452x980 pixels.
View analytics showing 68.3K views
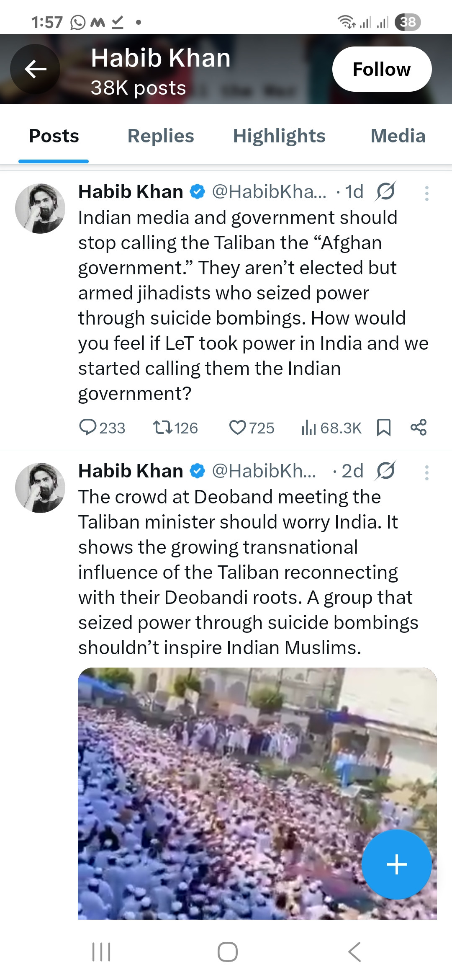309,428
